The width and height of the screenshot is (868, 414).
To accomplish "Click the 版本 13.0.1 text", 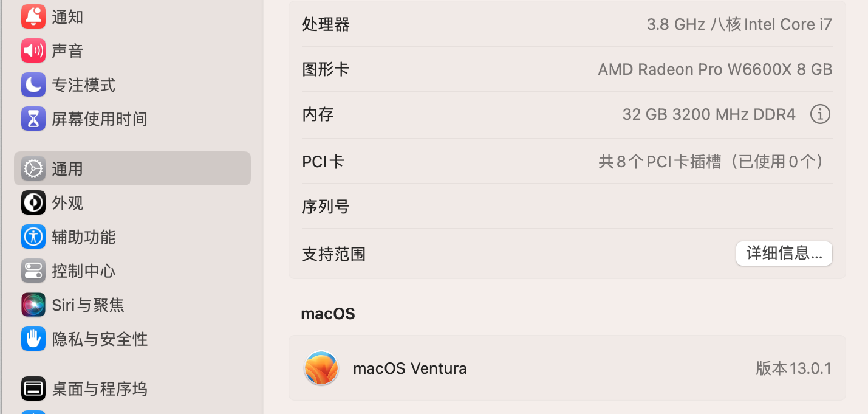I will (x=793, y=368).
